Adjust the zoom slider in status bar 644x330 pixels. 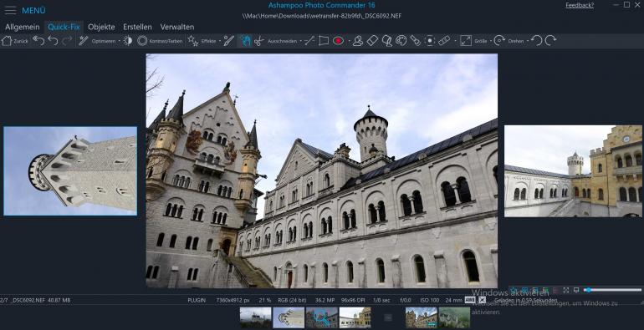pyautogui.click(x=613, y=290)
